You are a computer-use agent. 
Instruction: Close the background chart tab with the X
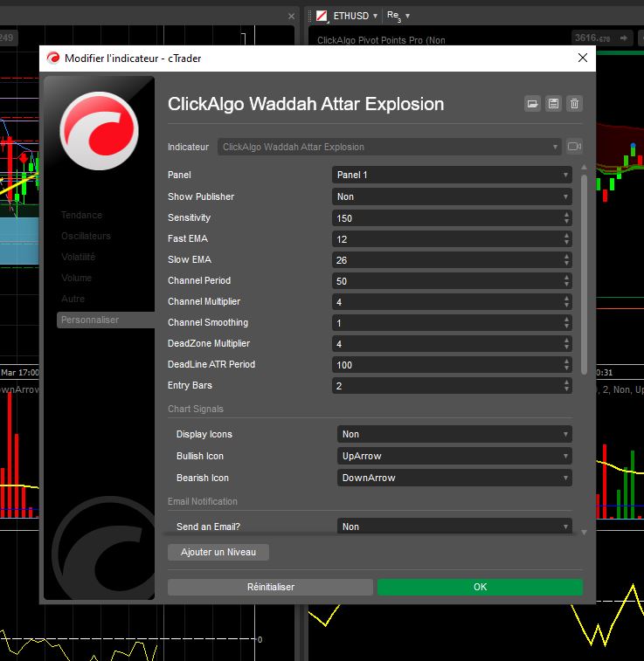click(x=291, y=16)
